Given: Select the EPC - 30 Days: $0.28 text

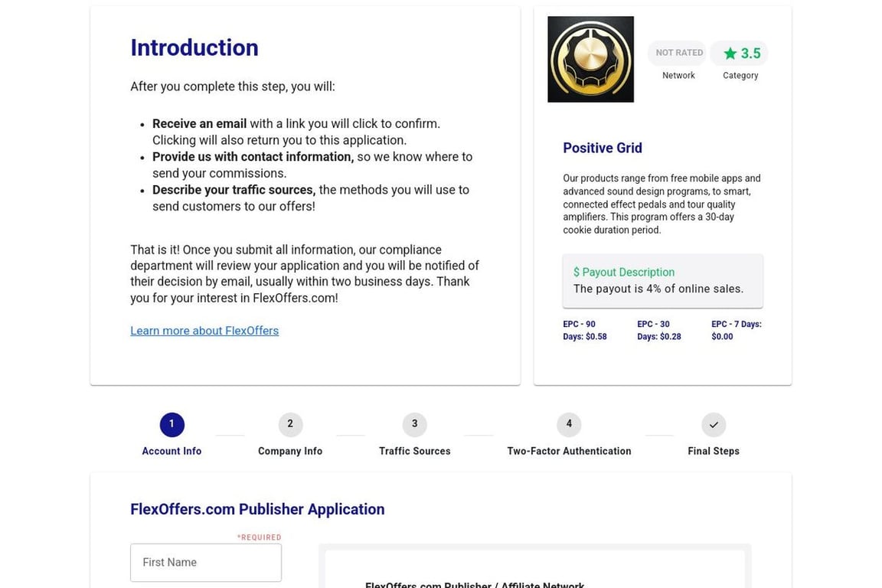Looking at the screenshot, I should 659,330.
